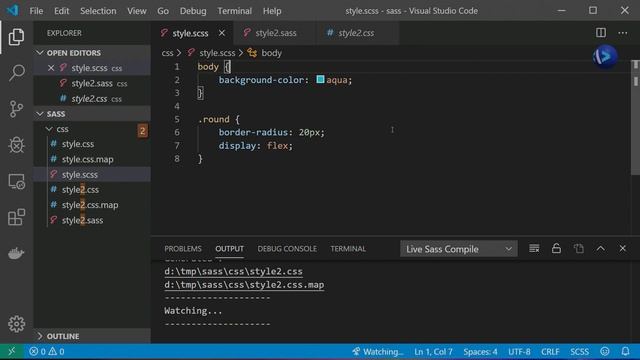Select the Output panel tab
Screen dimensions: 640x360
coord(229,249)
